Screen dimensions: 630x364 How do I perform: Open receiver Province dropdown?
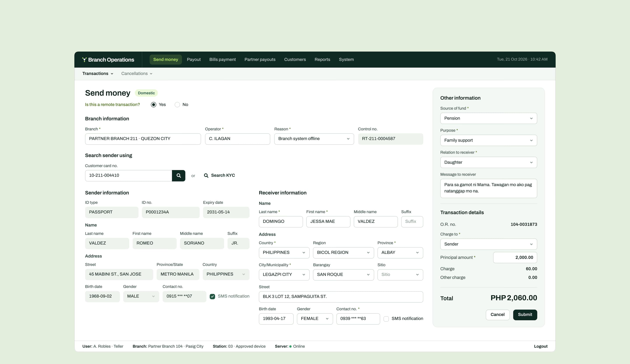click(x=400, y=253)
